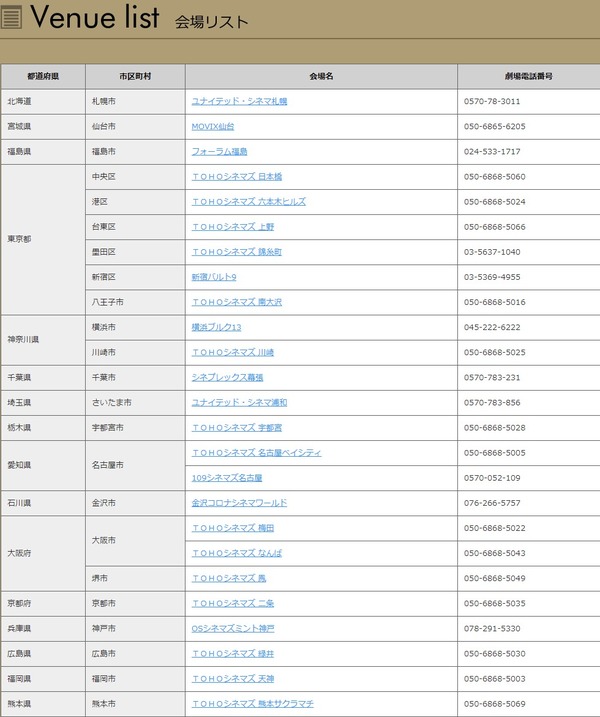This screenshot has width=600, height=717.
Task: Open TOHOシネマズ 名古屋ベイシティ link
Action: tap(257, 453)
